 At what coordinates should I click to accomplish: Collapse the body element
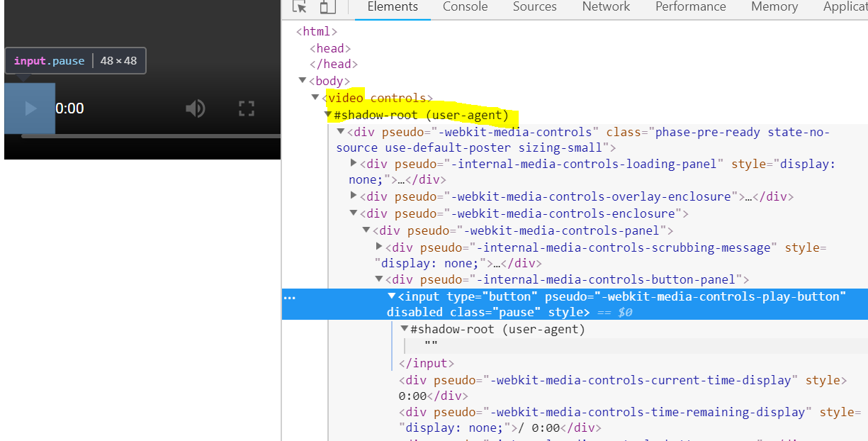303,80
